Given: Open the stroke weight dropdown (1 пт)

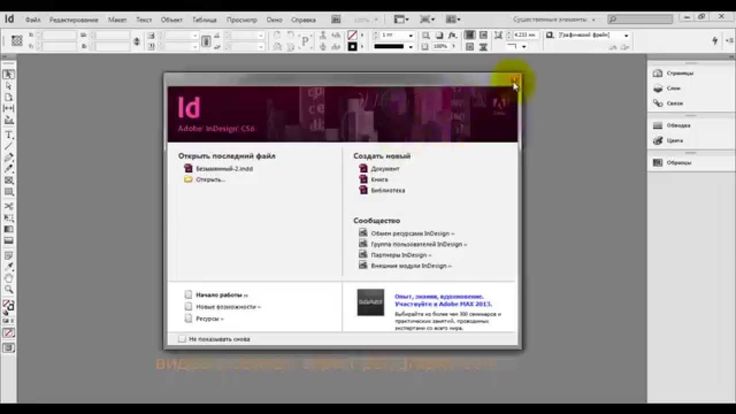Looking at the screenshot, I should click(x=411, y=36).
